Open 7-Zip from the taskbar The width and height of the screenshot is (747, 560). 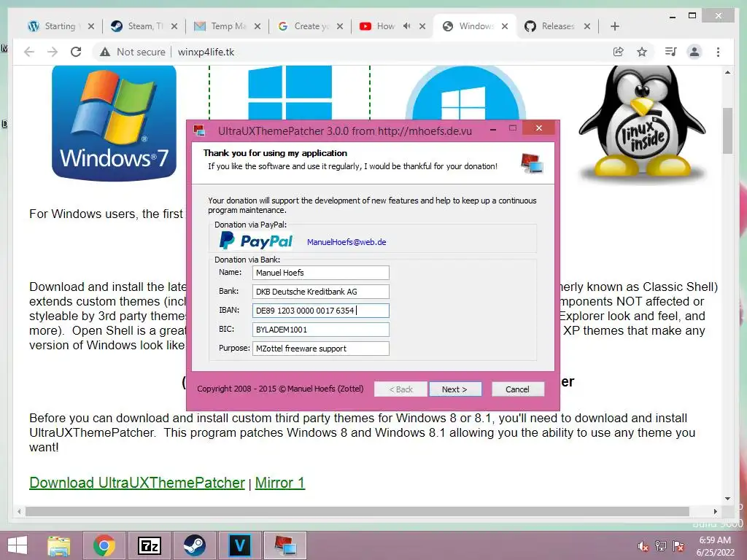[149, 545]
